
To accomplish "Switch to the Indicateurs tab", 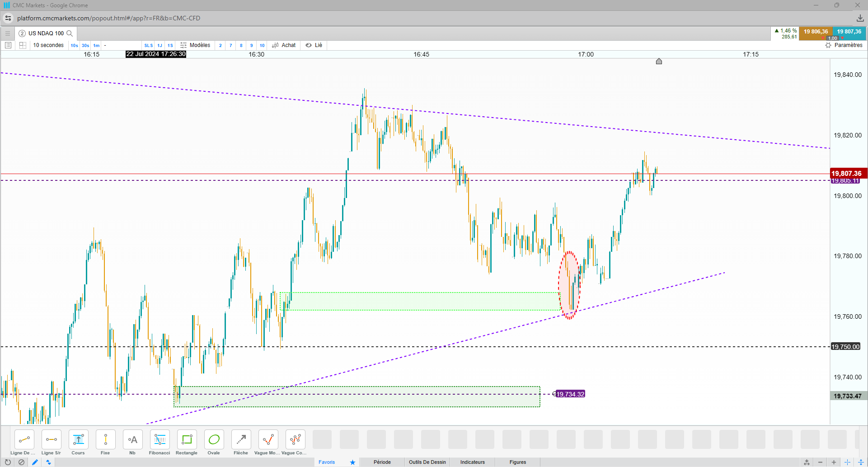I will pos(472,462).
